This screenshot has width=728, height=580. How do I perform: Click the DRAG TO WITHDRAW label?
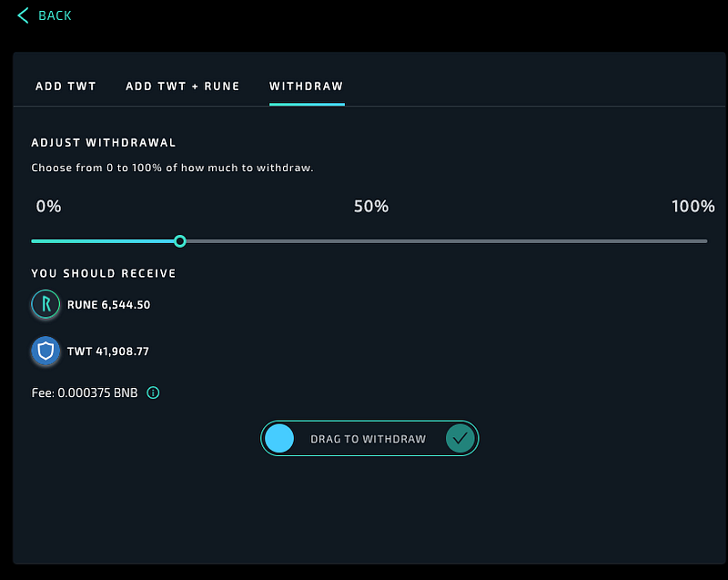(369, 439)
